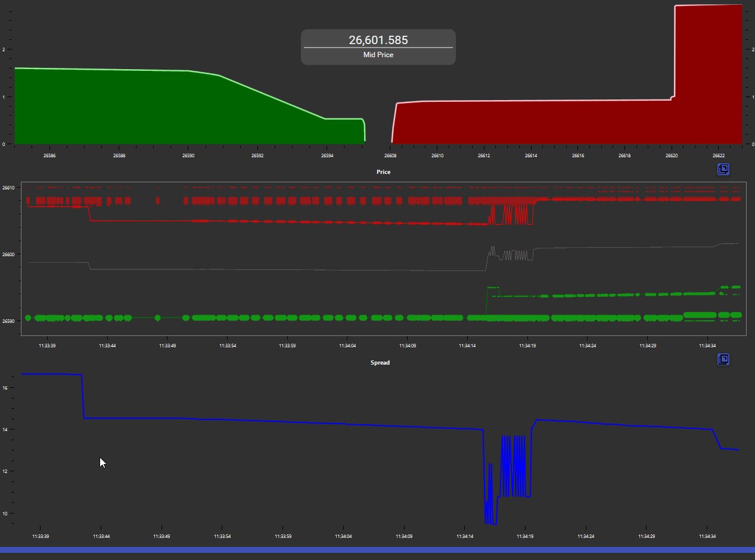Screen dimensions: 755x560
Task: Click the Spread chart title label
Action: click(380, 362)
